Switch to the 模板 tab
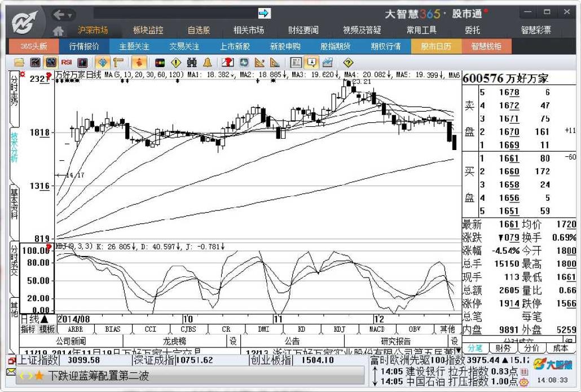The image size is (581, 392). click(x=47, y=329)
